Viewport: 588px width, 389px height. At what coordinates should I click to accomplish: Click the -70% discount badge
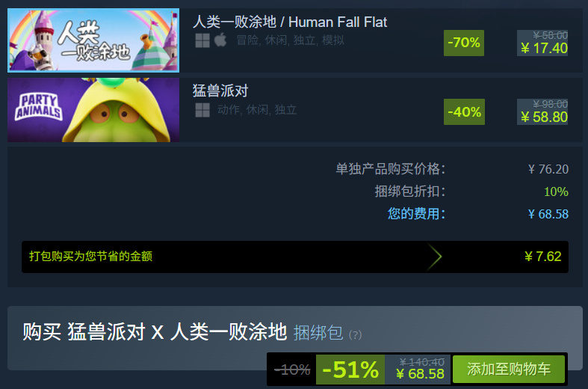pos(464,43)
